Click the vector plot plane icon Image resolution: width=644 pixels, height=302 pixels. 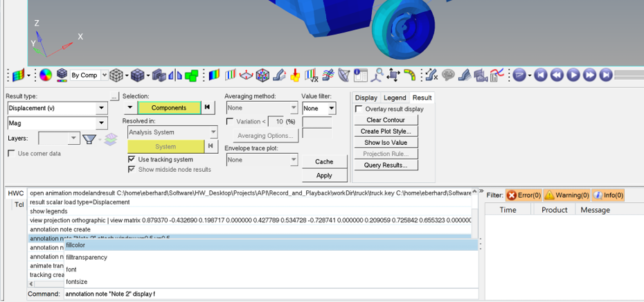click(x=247, y=75)
